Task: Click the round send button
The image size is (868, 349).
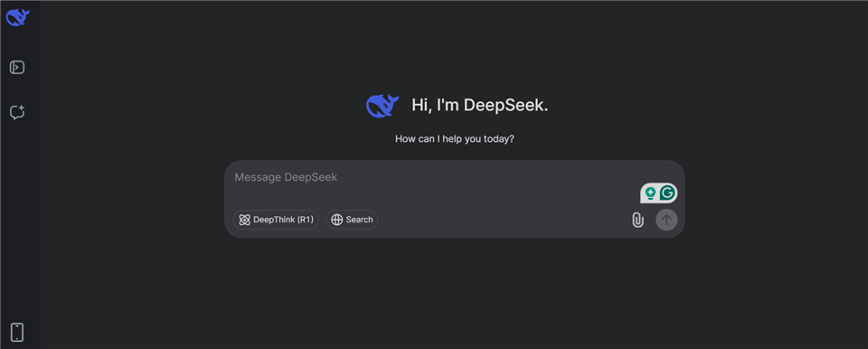Action: coord(666,220)
